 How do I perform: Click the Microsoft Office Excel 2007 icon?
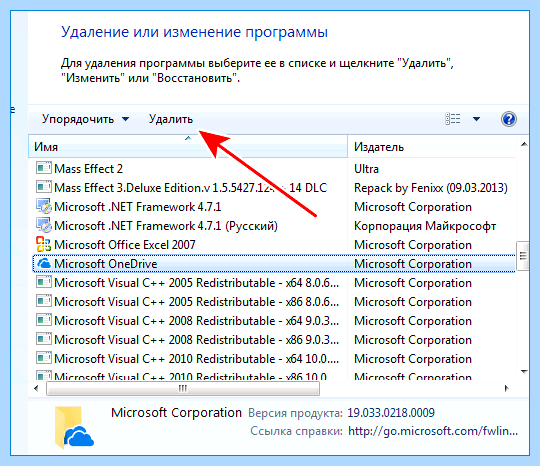pyautogui.click(x=44, y=244)
